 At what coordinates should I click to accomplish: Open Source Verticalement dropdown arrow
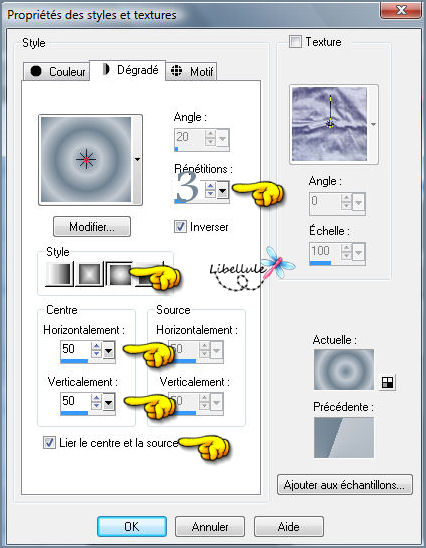[216, 402]
